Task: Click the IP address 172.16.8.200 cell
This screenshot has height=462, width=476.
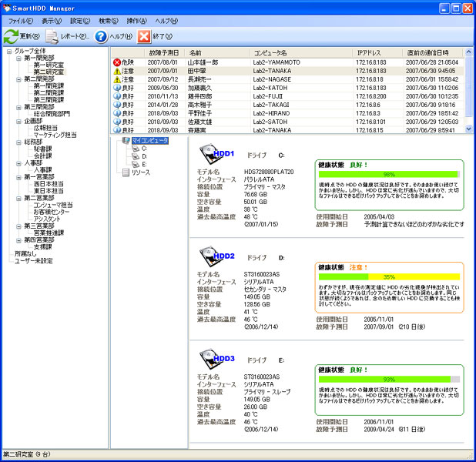Action: pyautogui.click(x=371, y=96)
